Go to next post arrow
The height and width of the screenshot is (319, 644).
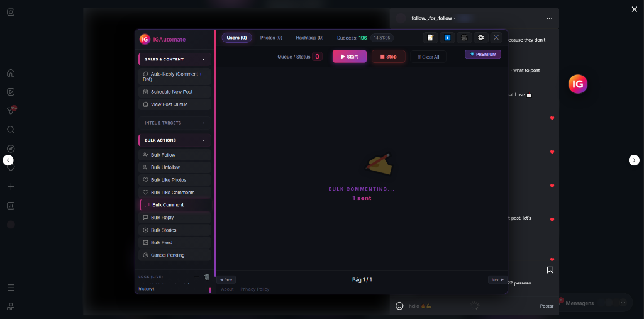pyautogui.click(x=634, y=160)
